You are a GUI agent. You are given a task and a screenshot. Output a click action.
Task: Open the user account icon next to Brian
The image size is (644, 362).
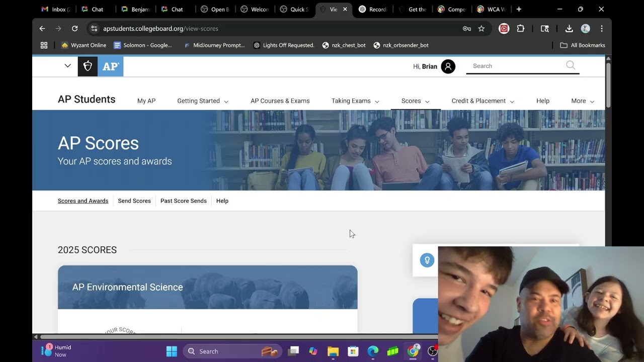[448, 66]
